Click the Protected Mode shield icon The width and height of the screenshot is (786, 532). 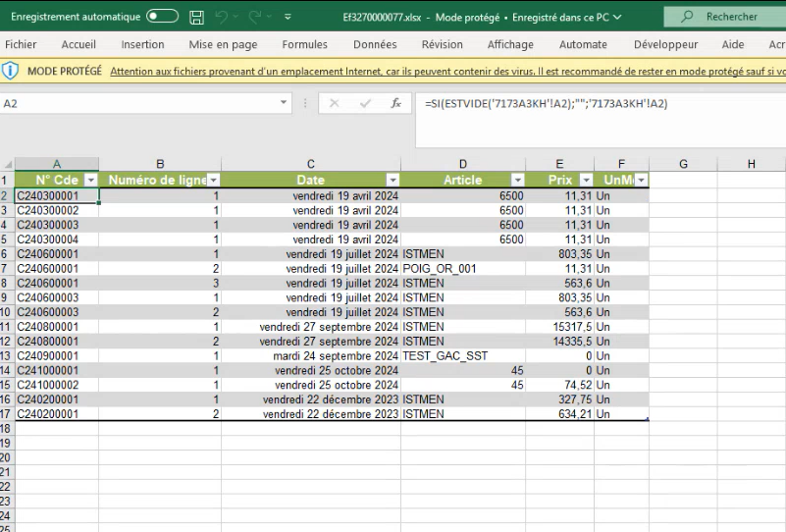pos(11,71)
